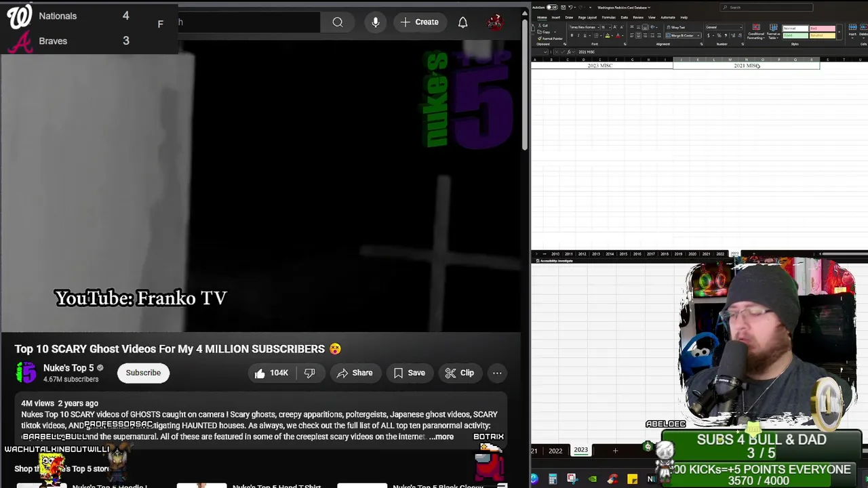Open Excel name box dropdown
This screenshot has width=868, height=488.
point(545,52)
